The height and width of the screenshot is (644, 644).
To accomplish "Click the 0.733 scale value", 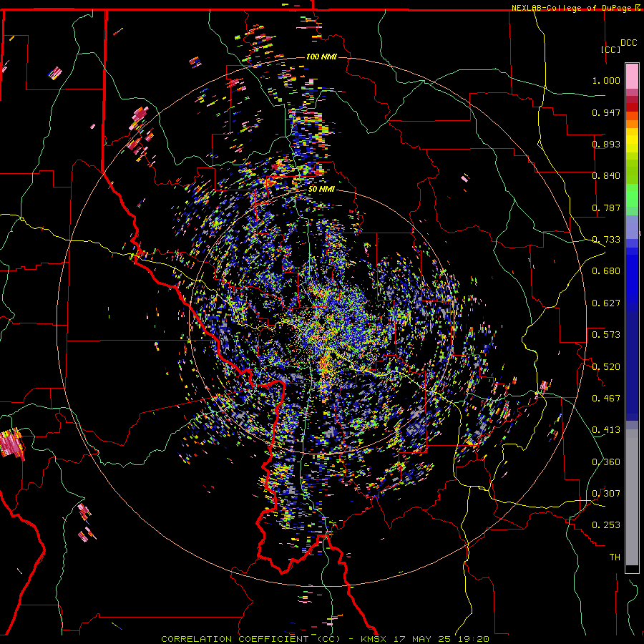I will point(606,240).
